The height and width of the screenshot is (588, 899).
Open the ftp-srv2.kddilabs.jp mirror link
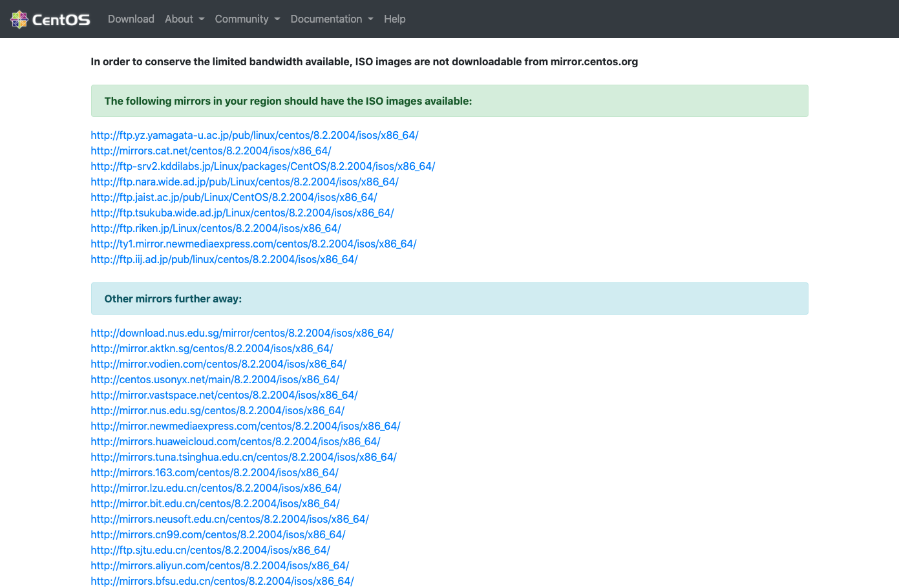coord(263,167)
